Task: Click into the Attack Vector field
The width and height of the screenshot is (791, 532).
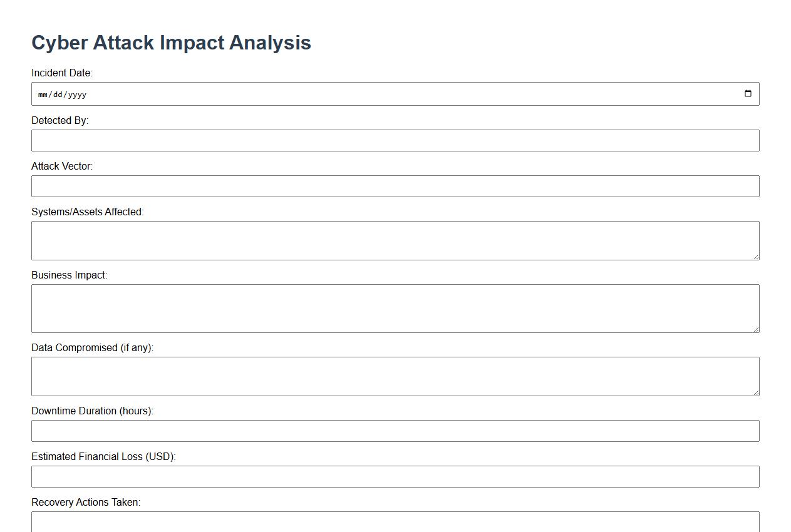Action: tap(395, 187)
